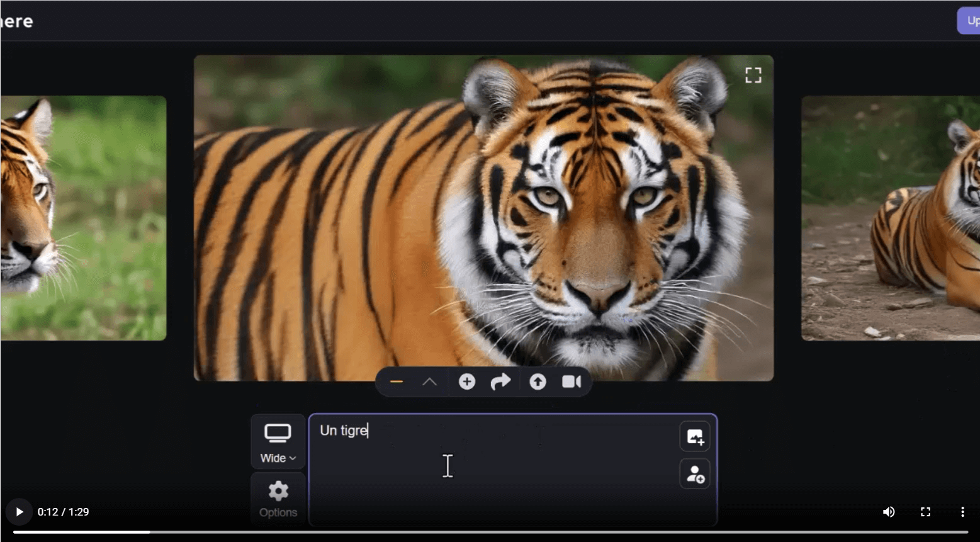This screenshot has height=542, width=980.
Task: Click the orange minus icon in image toolbar
Action: click(396, 382)
